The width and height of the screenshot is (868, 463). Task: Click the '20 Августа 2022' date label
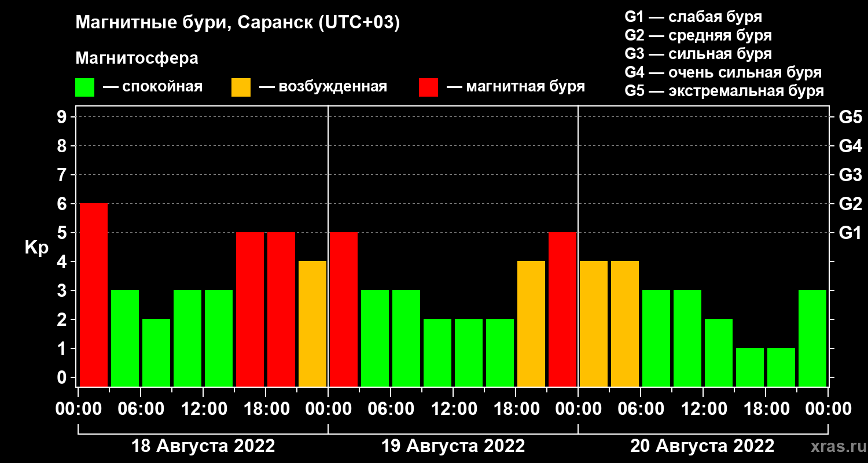pyautogui.click(x=703, y=446)
